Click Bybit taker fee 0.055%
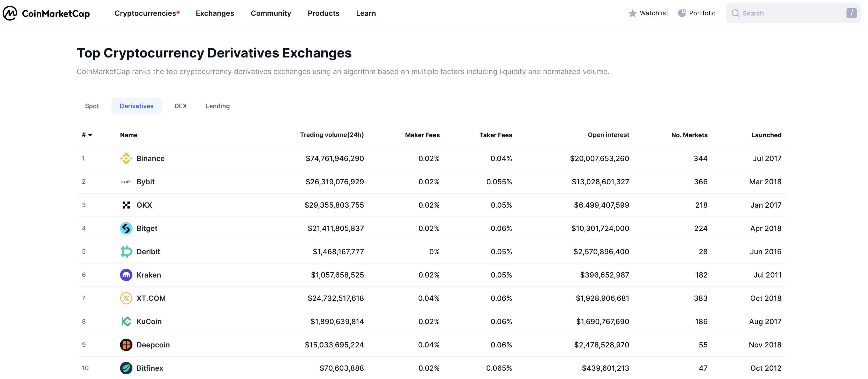Viewport: 868px width, 379px height. point(499,182)
